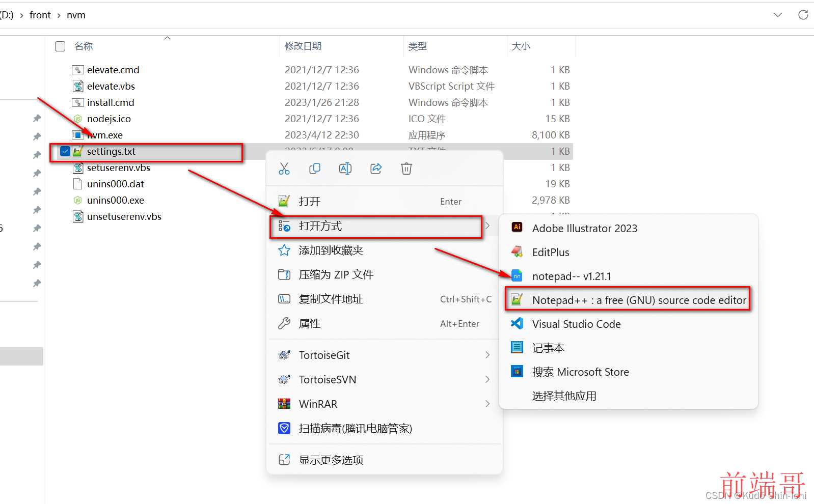This screenshot has height=504, width=814.
Task: Select 搜索 Microsoft Store option
Action: (x=629, y=372)
